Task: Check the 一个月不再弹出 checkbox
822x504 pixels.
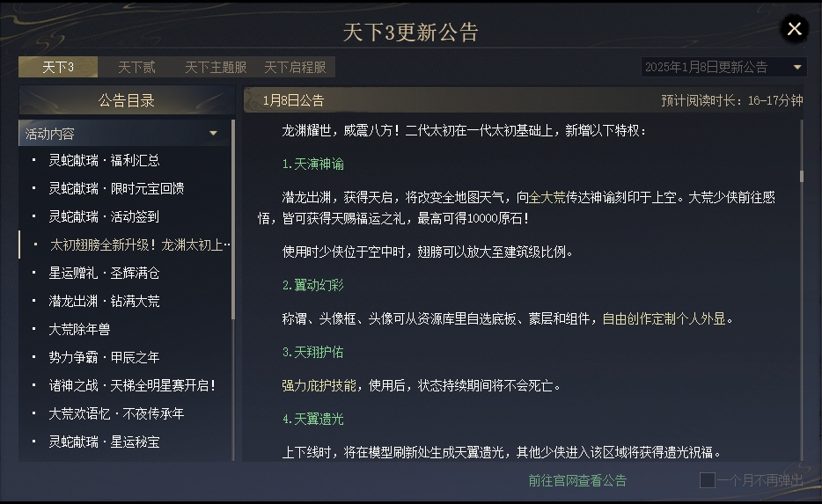Action: point(707,480)
